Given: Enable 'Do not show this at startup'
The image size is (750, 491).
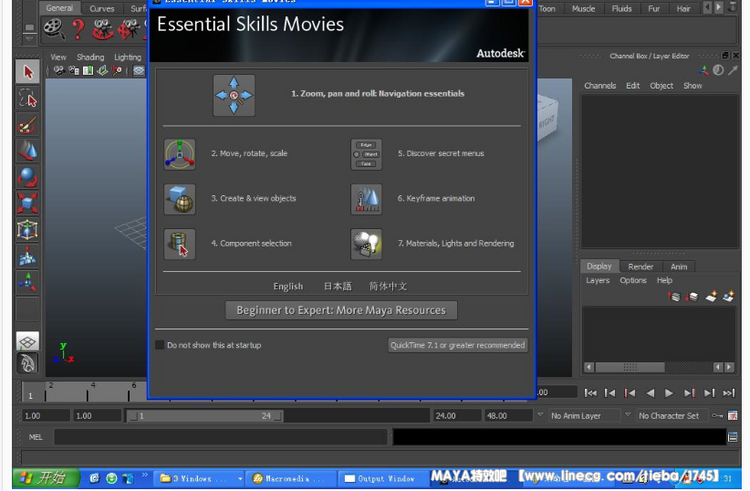Looking at the screenshot, I should 160,345.
